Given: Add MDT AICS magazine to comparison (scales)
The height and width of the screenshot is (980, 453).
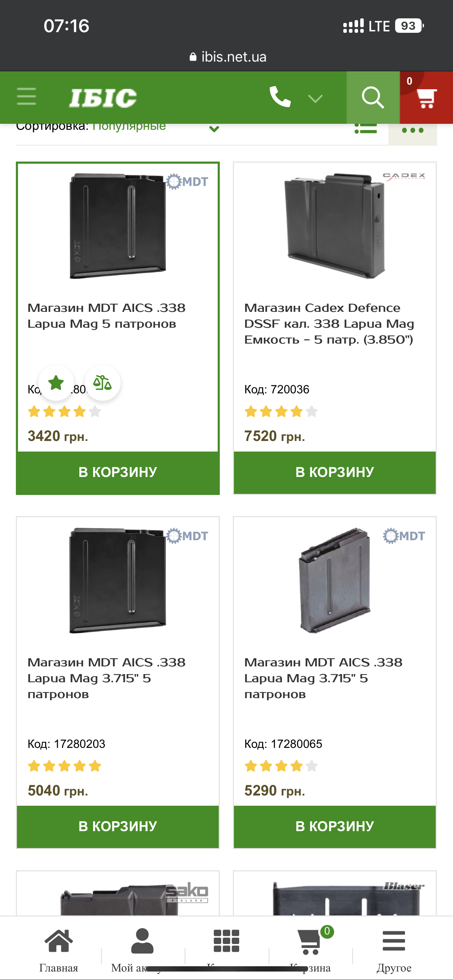Looking at the screenshot, I should [x=102, y=383].
